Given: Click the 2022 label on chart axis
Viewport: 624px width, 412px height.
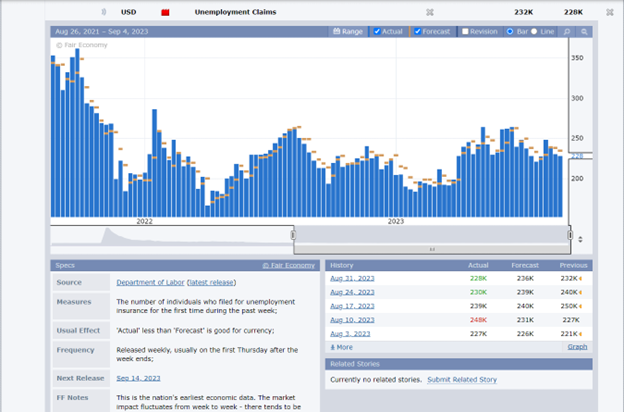Looking at the screenshot, I should [x=144, y=221].
